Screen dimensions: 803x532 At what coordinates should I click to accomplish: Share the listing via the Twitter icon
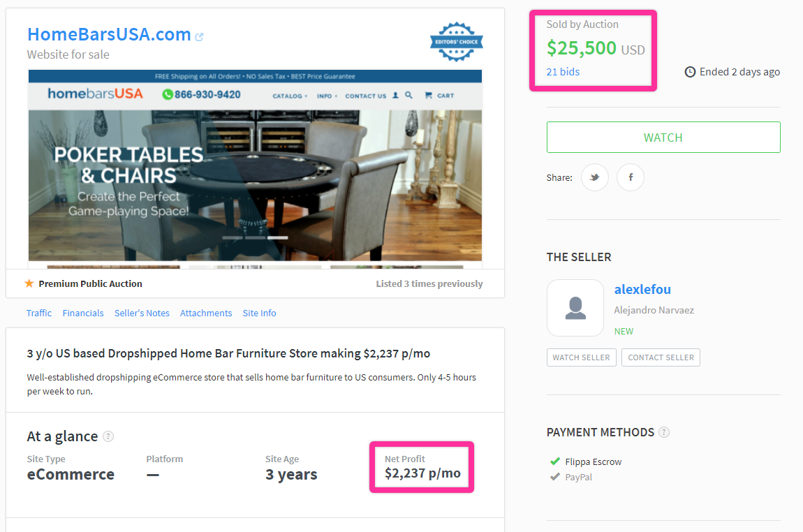594,177
